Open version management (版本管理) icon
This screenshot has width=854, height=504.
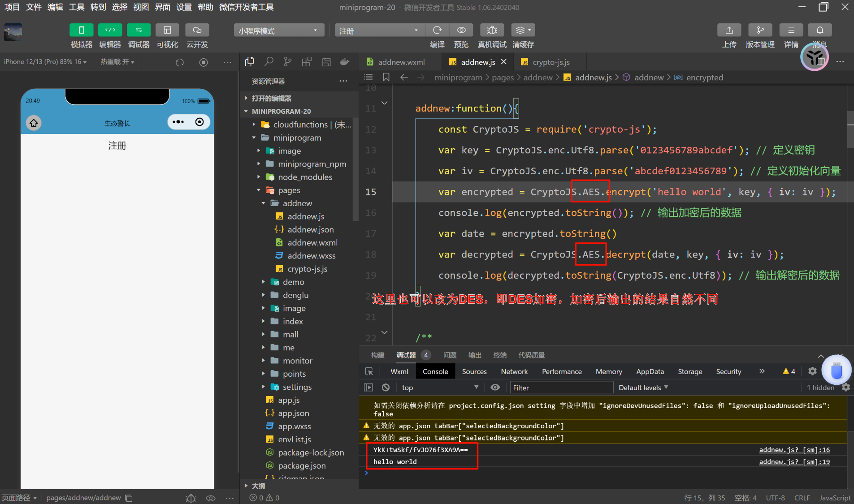click(x=760, y=30)
